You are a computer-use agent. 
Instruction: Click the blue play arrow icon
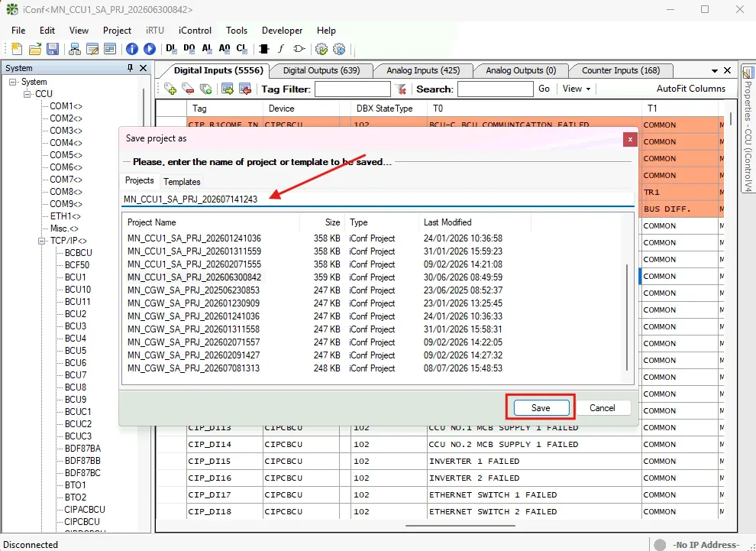[x=150, y=49]
